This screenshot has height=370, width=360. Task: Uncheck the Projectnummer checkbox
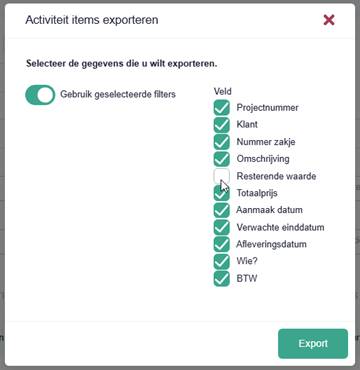pos(222,108)
